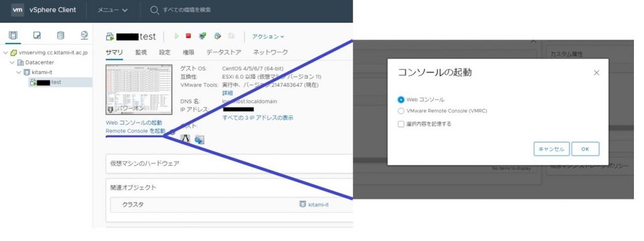644x241 pixels.
Task: Select kitami-it label in the inventory tree
Action: (x=42, y=72)
